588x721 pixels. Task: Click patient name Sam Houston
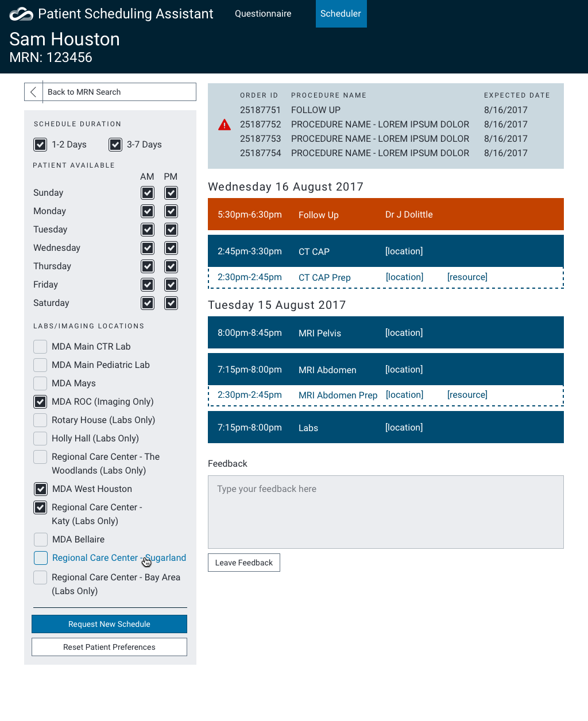point(65,39)
